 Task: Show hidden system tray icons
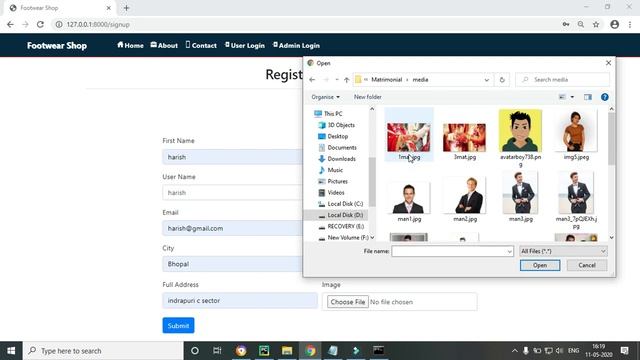coord(514,351)
